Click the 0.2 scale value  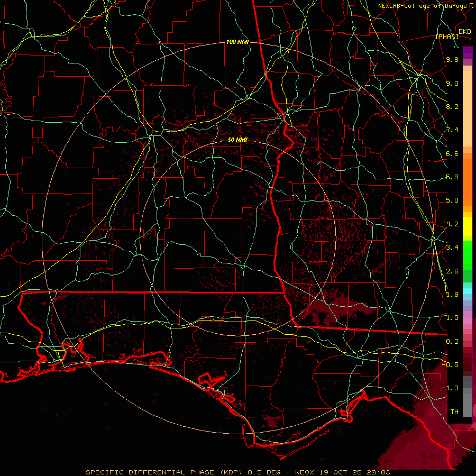point(452,342)
